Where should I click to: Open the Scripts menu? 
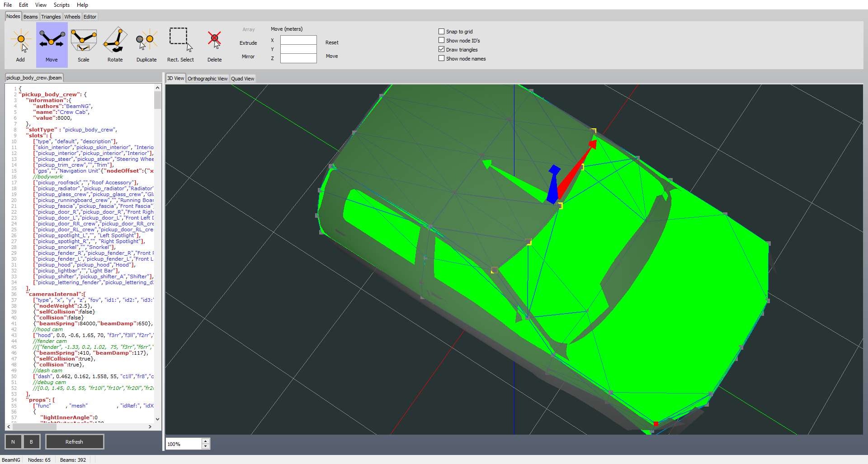tap(61, 5)
